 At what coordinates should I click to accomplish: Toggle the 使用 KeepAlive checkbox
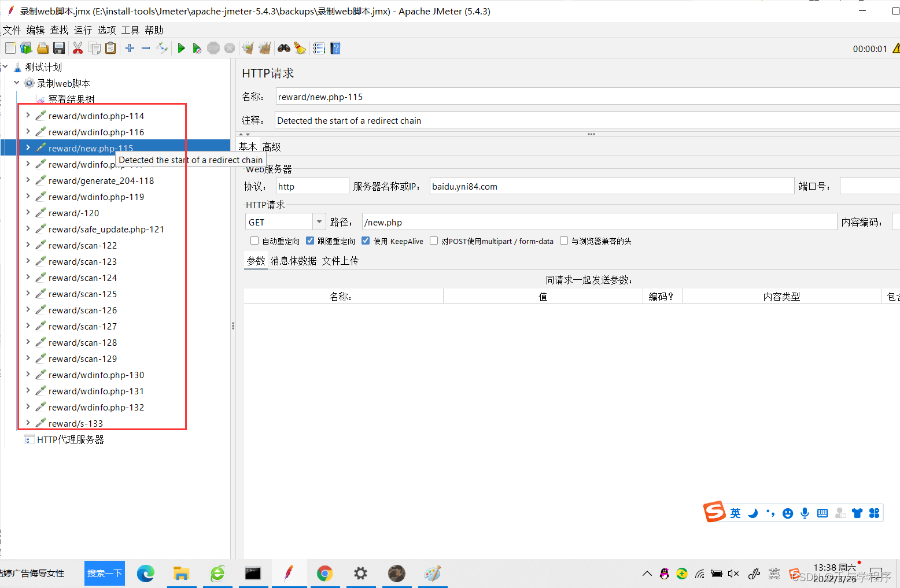point(366,241)
